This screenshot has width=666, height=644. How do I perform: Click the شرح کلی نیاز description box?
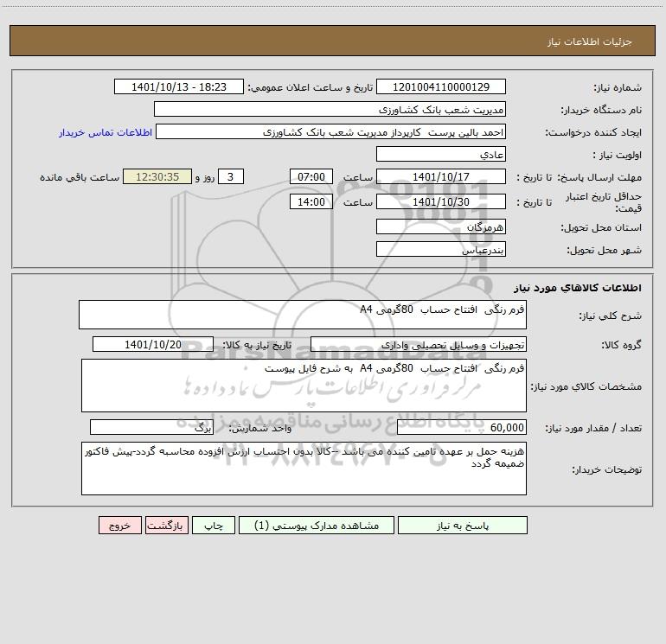303,315
